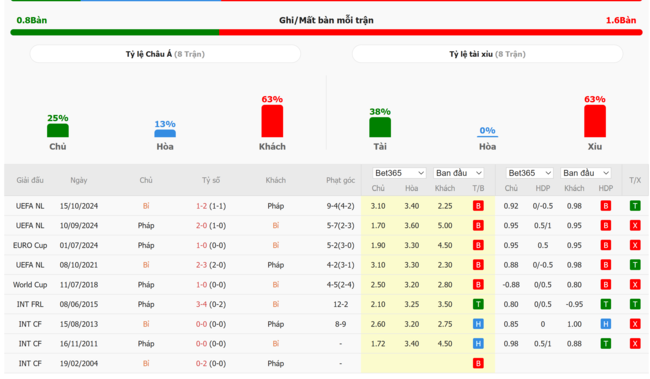650x379 pixels.
Task: Click the green T over/under badge for 08/06/2015
Action: [635, 304]
